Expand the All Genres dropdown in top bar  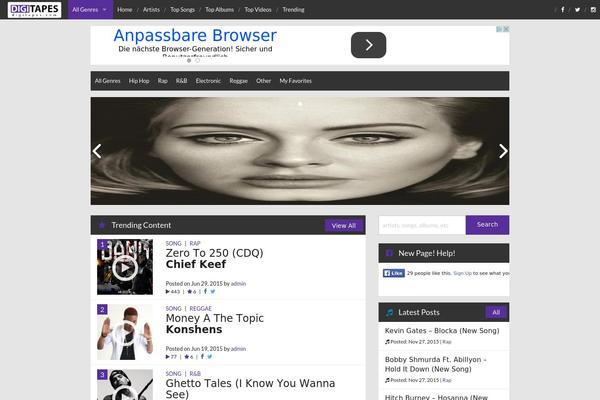tap(90, 10)
